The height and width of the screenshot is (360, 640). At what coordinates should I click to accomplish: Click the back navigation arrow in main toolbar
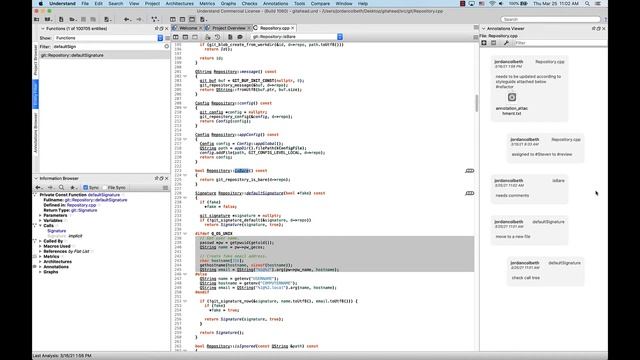tap(127, 19)
